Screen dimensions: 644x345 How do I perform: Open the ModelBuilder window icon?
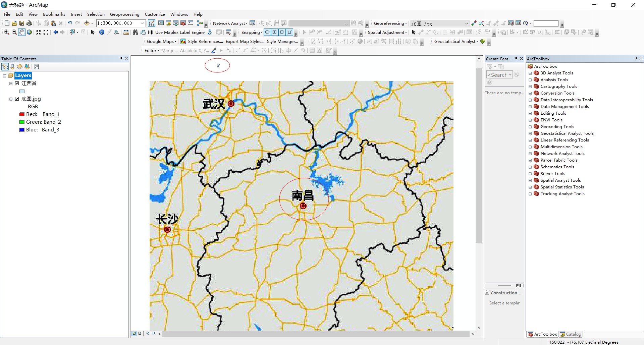point(200,23)
